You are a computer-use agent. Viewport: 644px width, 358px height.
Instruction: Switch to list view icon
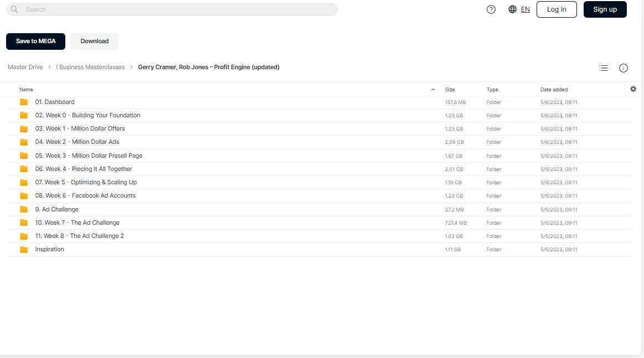point(604,68)
